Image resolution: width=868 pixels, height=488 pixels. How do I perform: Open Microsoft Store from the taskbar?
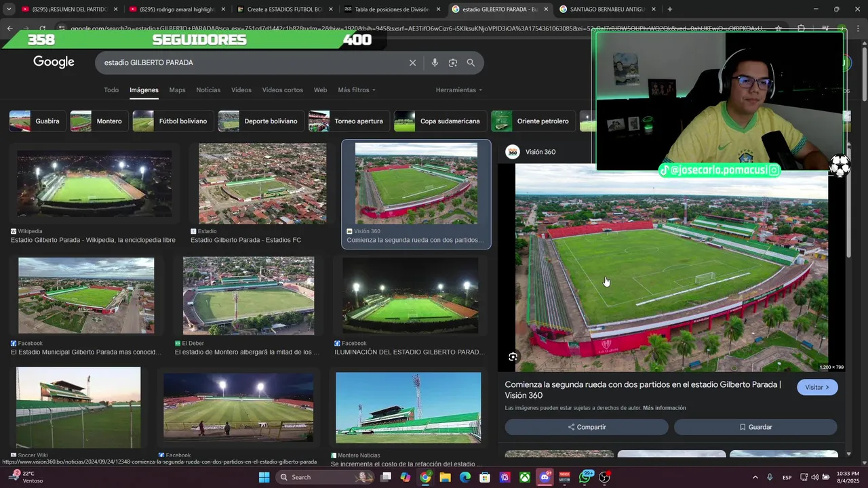pyautogui.click(x=485, y=477)
